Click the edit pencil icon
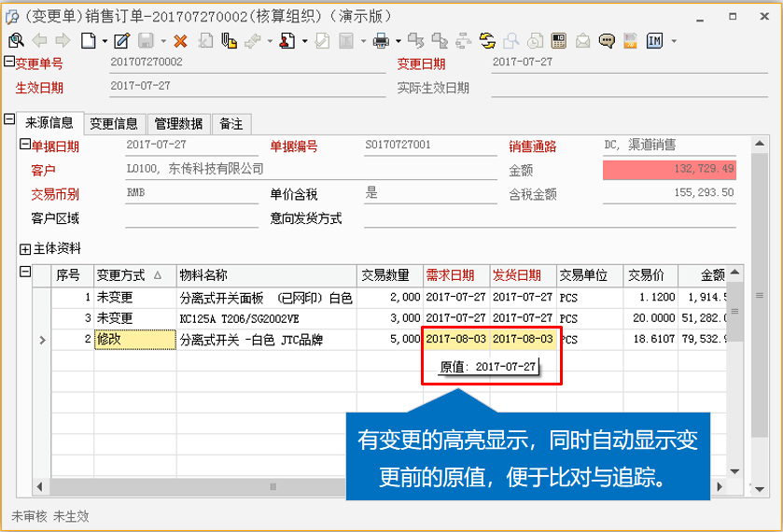The image size is (783, 532). (122, 41)
